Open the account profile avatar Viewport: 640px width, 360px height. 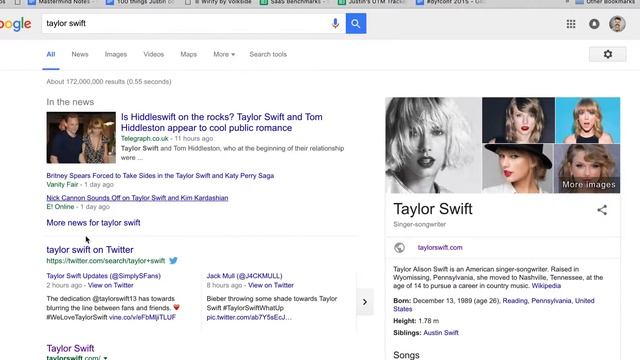tap(617, 24)
